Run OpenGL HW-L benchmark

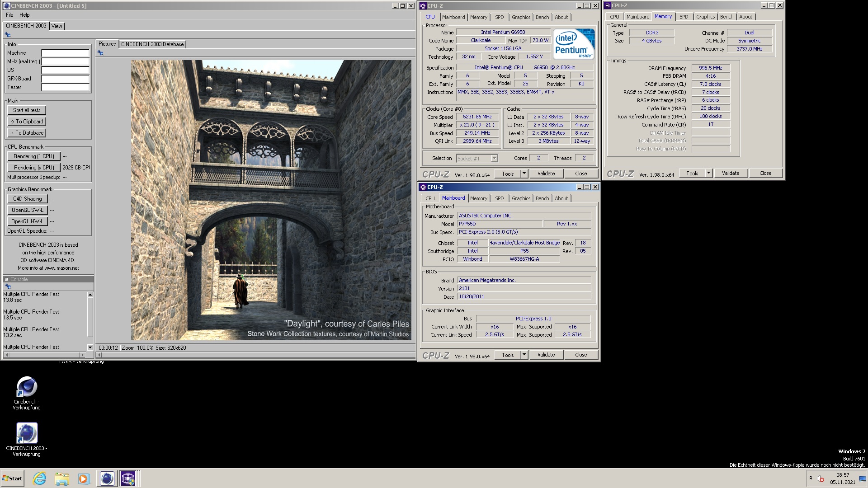click(x=27, y=221)
